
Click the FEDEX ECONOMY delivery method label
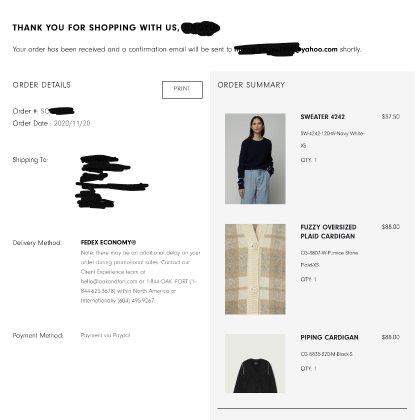coord(108,242)
